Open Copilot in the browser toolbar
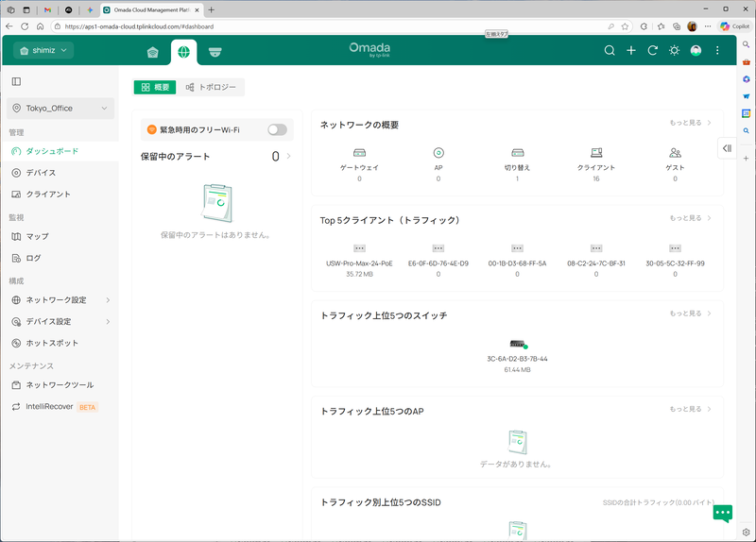756x542 pixels. 734,26
